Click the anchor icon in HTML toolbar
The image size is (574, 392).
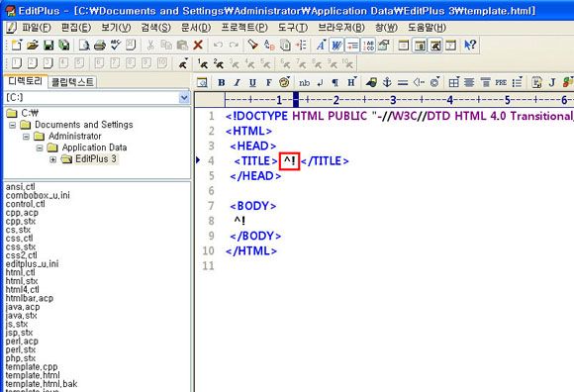387,83
